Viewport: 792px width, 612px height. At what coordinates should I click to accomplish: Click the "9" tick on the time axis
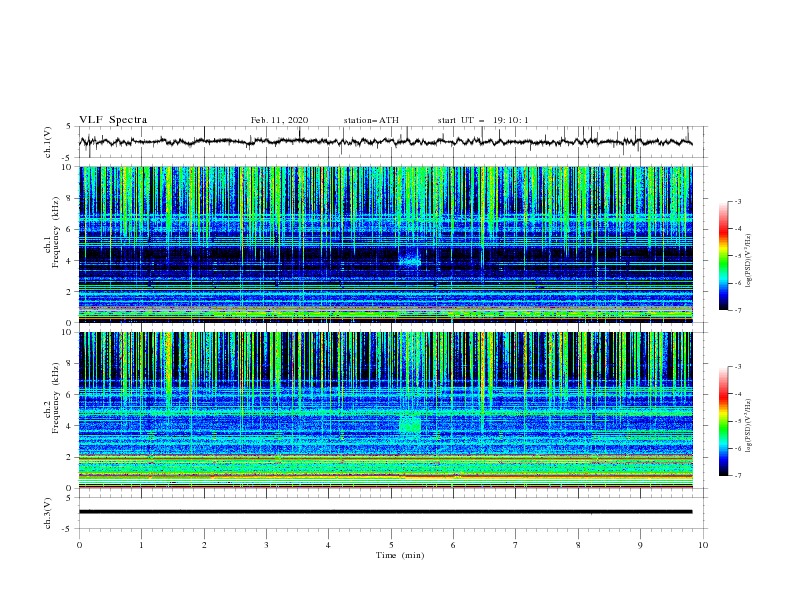coord(640,545)
